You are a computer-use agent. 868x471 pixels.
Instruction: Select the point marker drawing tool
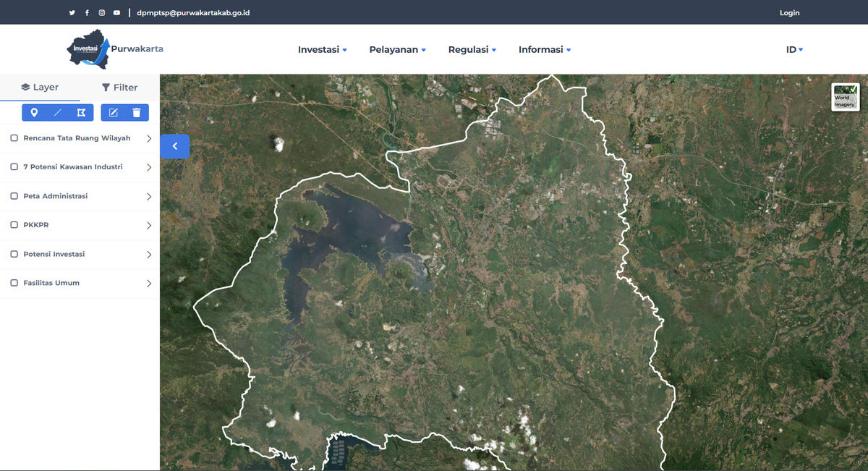pos(34,112)
